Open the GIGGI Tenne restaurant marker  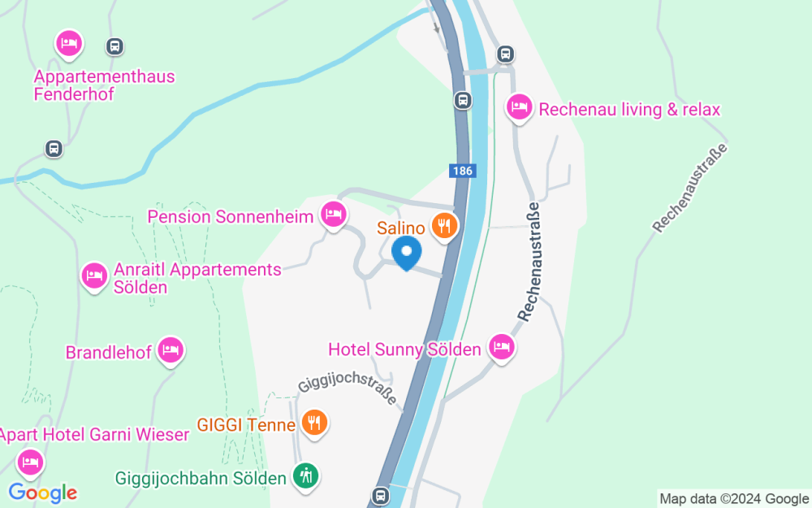pos(314,424)
